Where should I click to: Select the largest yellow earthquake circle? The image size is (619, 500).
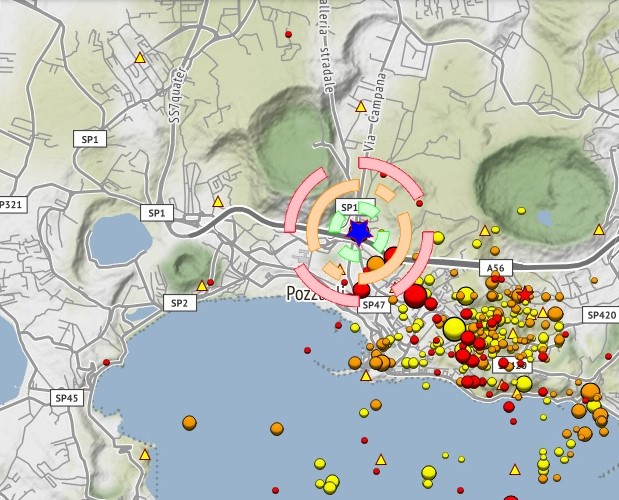454,329
